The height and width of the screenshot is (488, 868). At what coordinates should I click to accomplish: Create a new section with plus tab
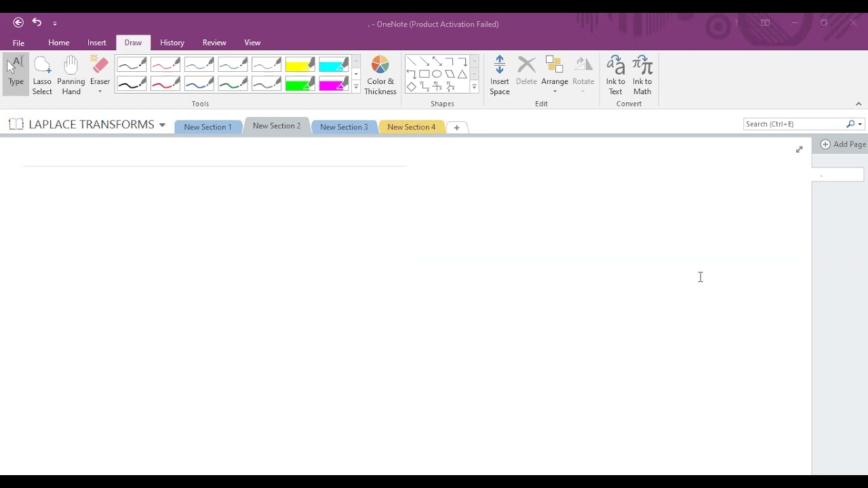[x=456, y=127]
